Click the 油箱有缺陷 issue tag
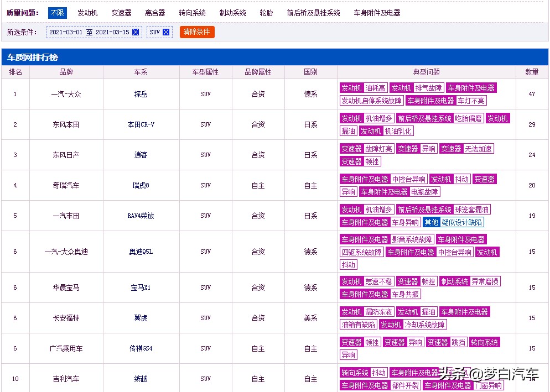The height and width of the screenshot is (392, 550). tap(358, 325)
